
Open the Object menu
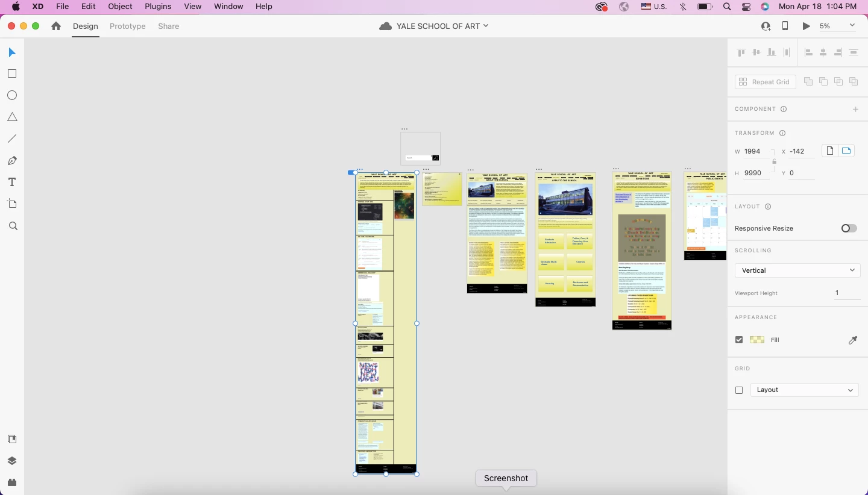[x=120, y=7]
